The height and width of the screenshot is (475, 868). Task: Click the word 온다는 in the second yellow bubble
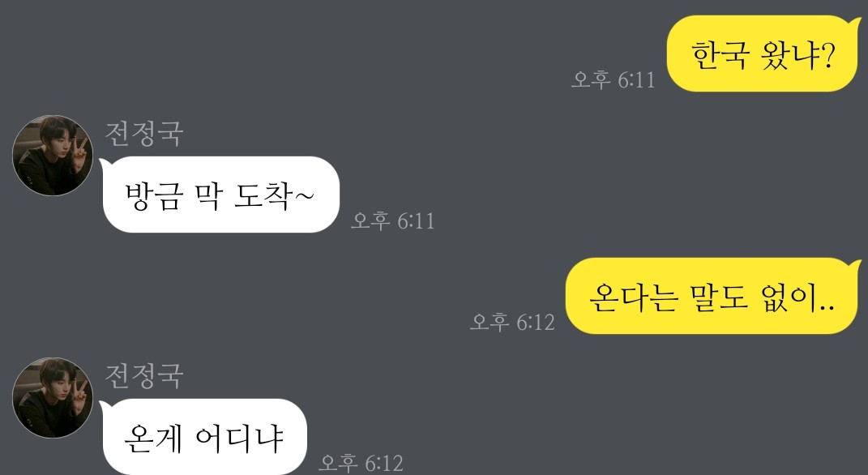point(634,297)
